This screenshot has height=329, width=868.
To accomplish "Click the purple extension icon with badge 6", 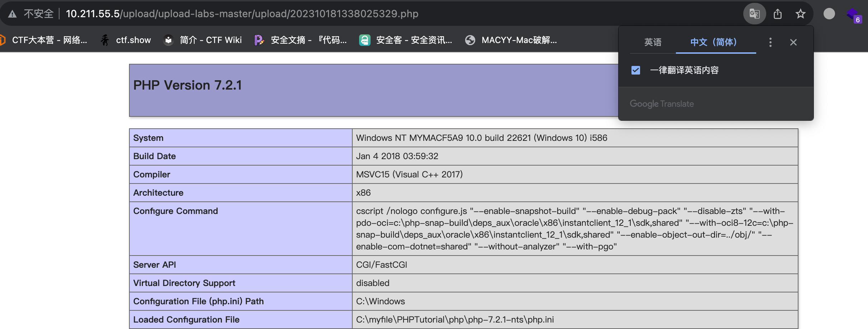I will (853, 15).
